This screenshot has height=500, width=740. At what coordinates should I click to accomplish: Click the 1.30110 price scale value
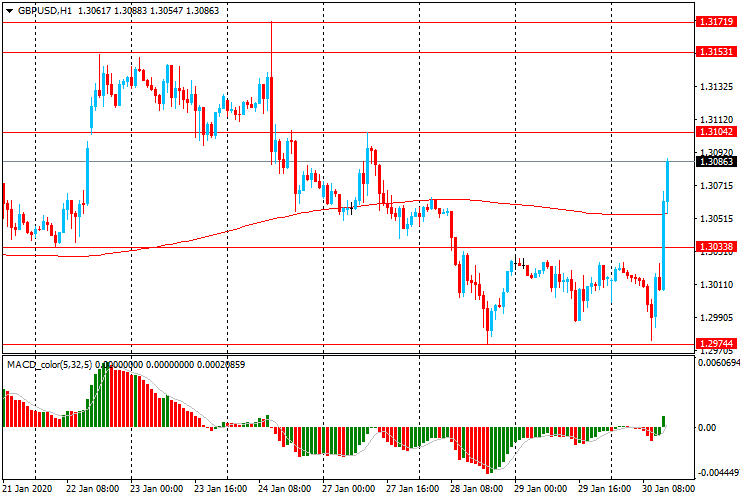click(x=716, y=285)
